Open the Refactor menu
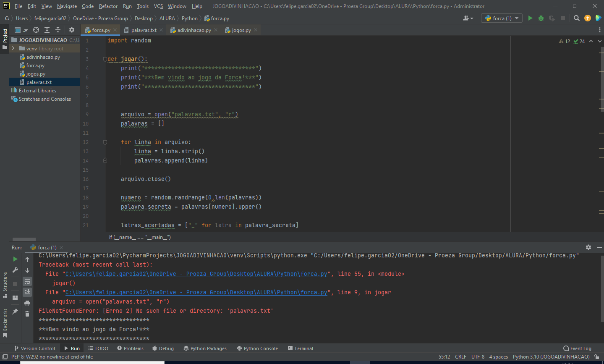 coord(108,6)
